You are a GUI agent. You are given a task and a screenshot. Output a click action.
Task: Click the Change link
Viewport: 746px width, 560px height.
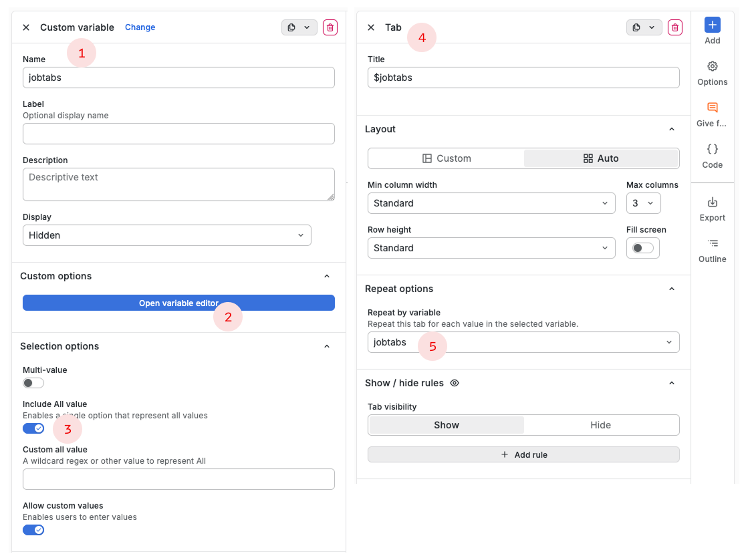(x=140, y=27)
